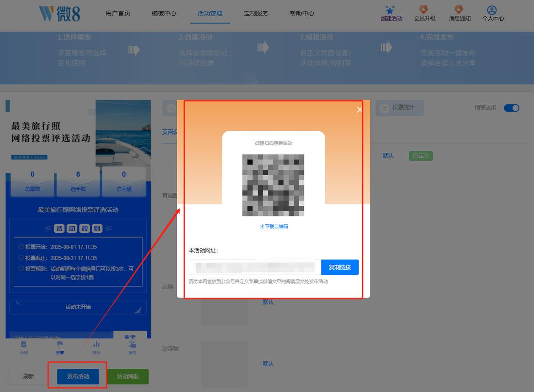Click the 访问量 counter card
This screenshot has height=392, width=534.
tap(124, 181)
